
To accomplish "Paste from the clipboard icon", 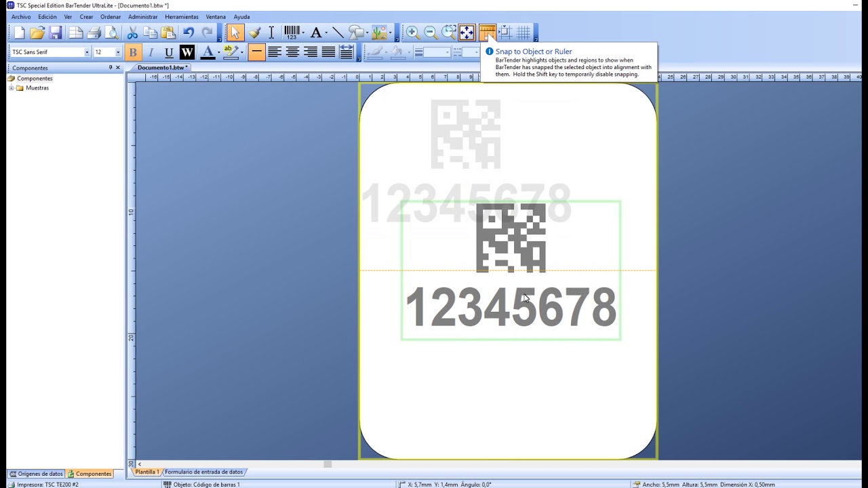I will click(169, 33).
